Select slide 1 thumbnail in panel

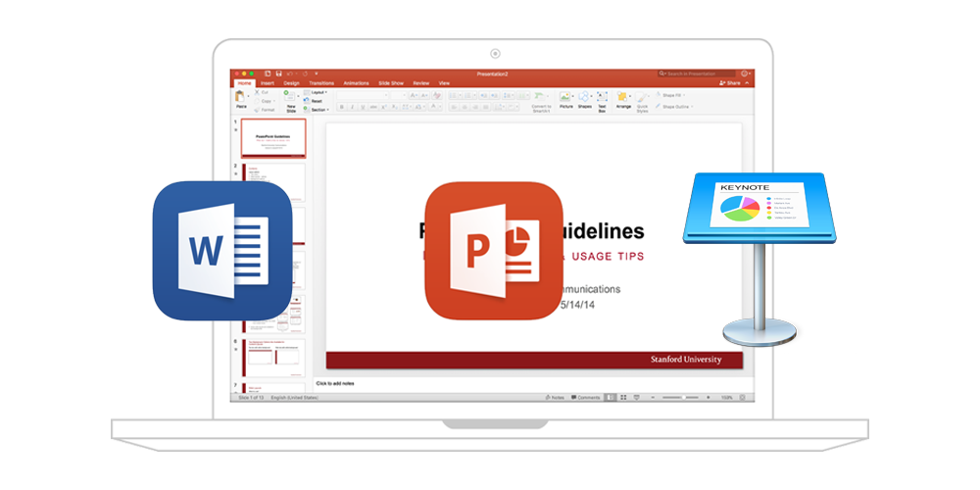[x=273, y=138]
